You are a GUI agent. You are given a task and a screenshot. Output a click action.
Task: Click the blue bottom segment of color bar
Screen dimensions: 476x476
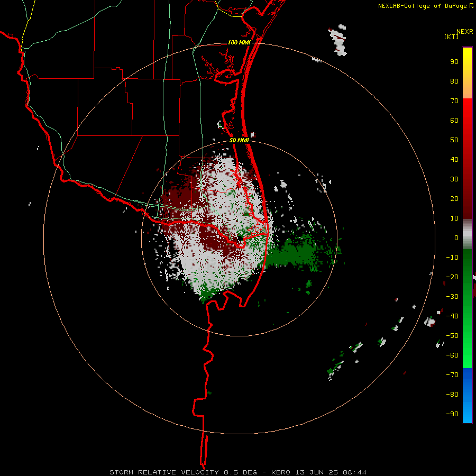467,396
